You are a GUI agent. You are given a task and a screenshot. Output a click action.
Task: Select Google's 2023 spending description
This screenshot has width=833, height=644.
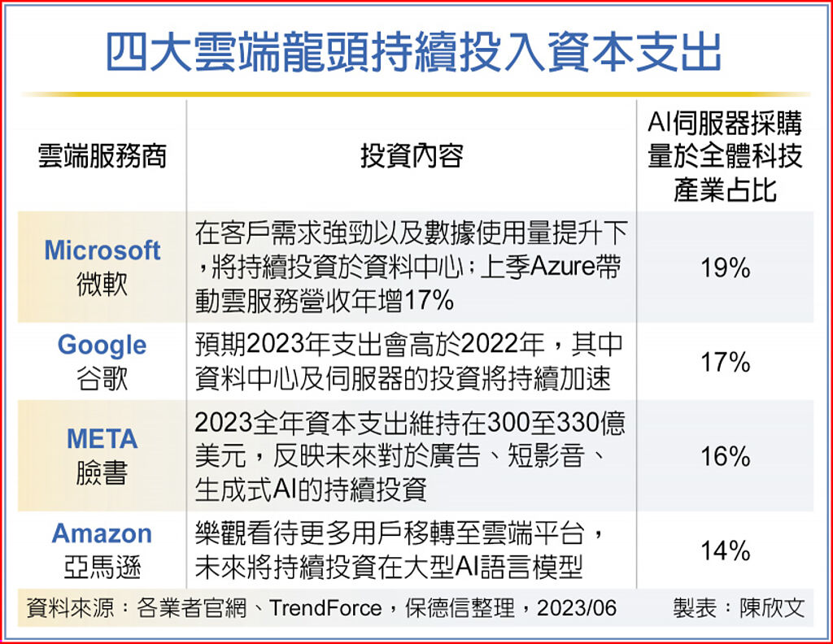click(412, 361)
